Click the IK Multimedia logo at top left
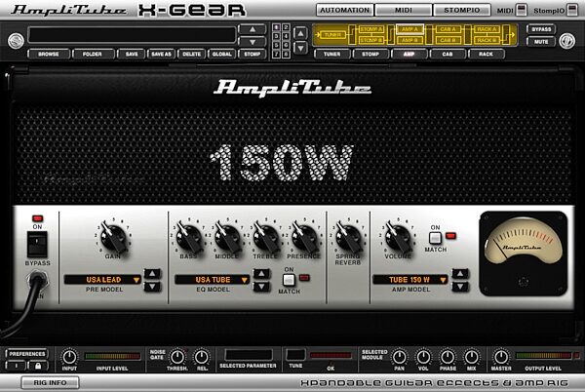The width and height of the screenshot is (585, 392). tap(16, 41)
